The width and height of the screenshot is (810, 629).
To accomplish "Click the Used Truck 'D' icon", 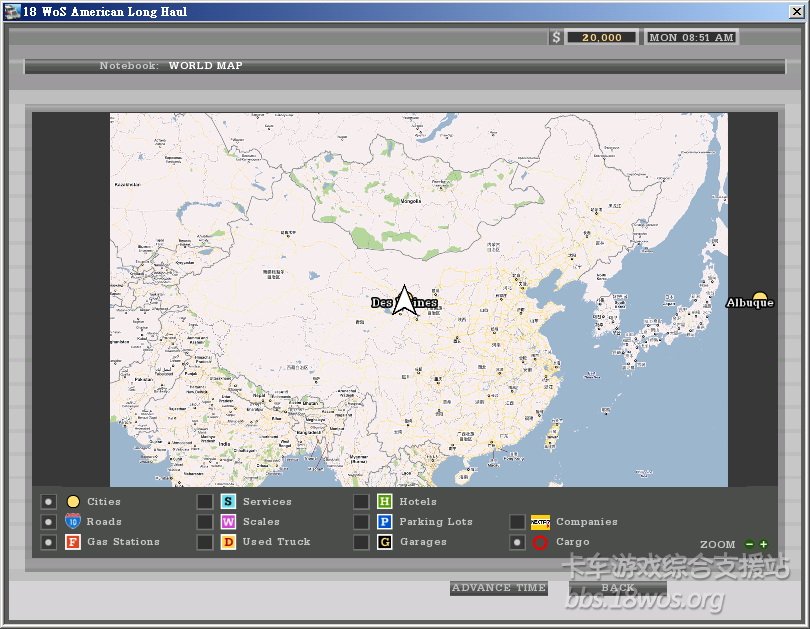I will click(x=228, y=542).
